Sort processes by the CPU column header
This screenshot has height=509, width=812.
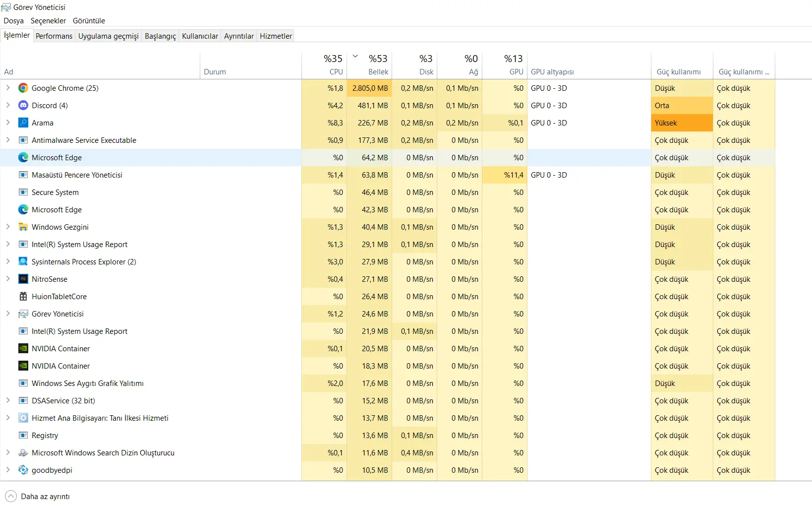tap(324, 65)
